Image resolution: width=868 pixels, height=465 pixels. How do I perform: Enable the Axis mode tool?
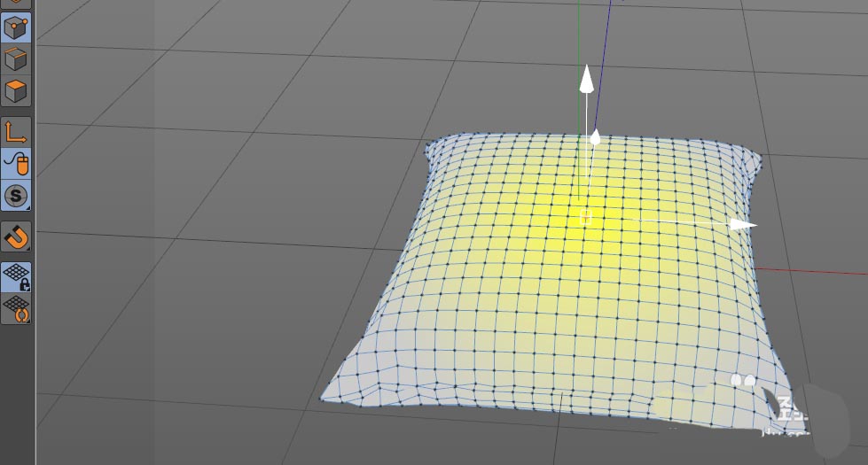tap(16, 132)
